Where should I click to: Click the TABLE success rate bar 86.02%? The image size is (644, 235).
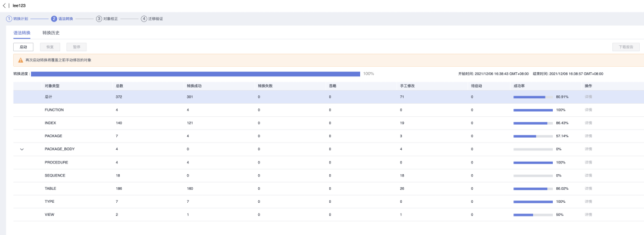point(533,189)
